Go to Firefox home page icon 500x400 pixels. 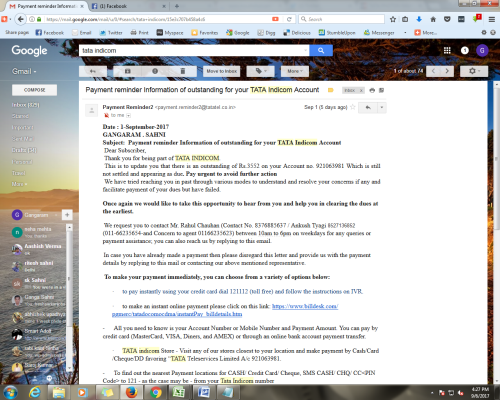pyautogui.click(x=433, y=19)
